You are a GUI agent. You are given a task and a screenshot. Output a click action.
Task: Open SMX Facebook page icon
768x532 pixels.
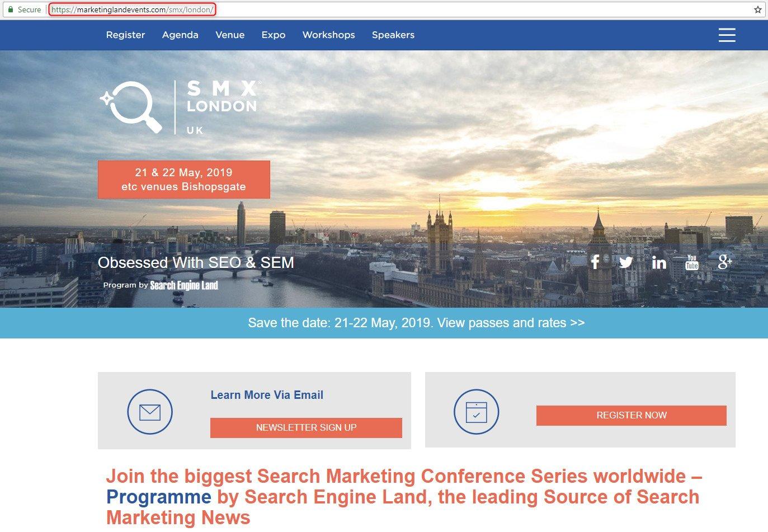click(x=595, y=261)
